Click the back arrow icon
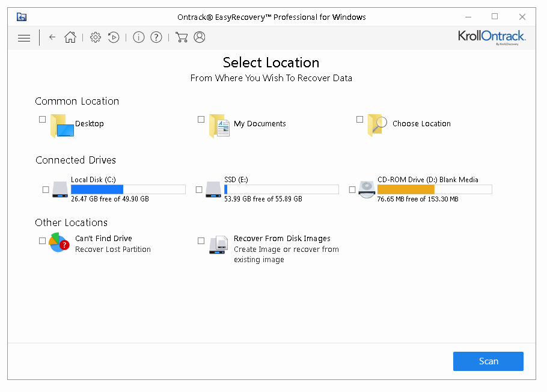 [52, 37]
